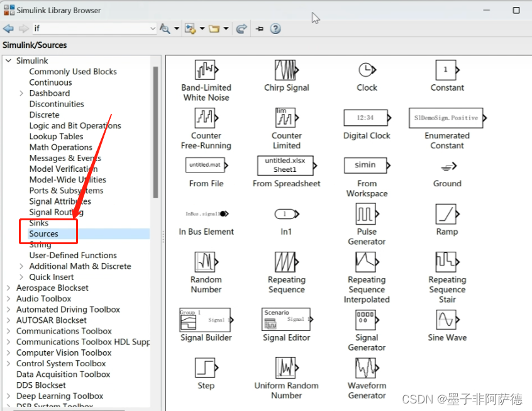The image size is (532, 411).
Task: Minimize the Simulink Library Browser window
Action: pos(487,10)
